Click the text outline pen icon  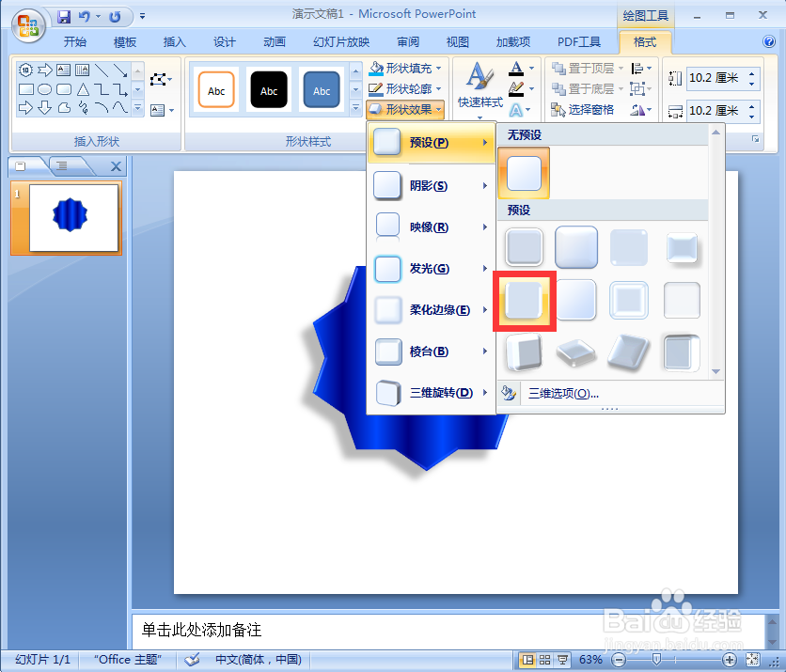click(x=516, y=88)
